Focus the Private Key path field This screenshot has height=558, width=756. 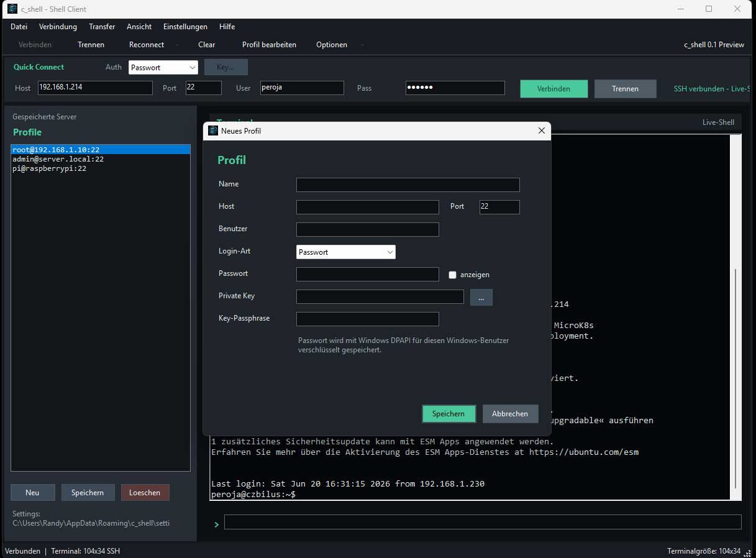[x=380, y=296]
